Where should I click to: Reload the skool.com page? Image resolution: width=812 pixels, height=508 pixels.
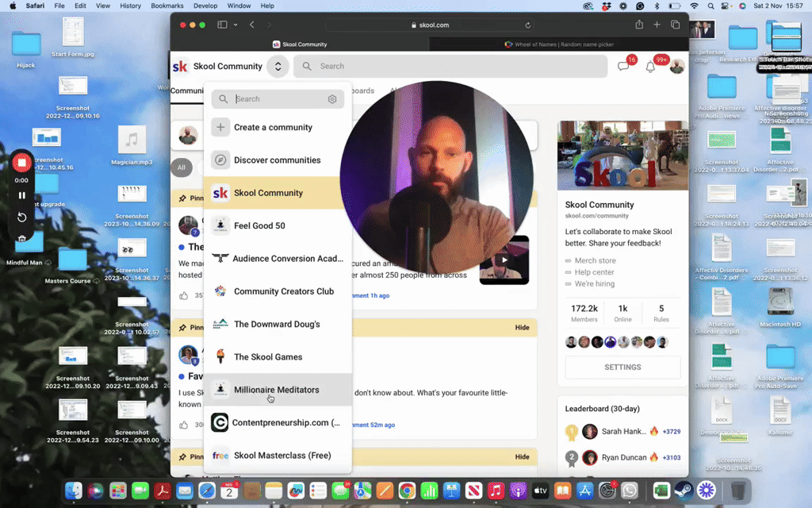pyautogui.click(x=527, y=25)
